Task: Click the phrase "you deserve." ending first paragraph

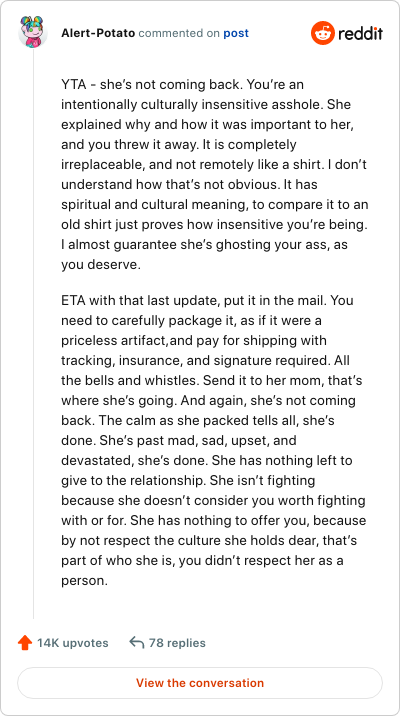Action: pyautogui.click(x=100, y=266)
